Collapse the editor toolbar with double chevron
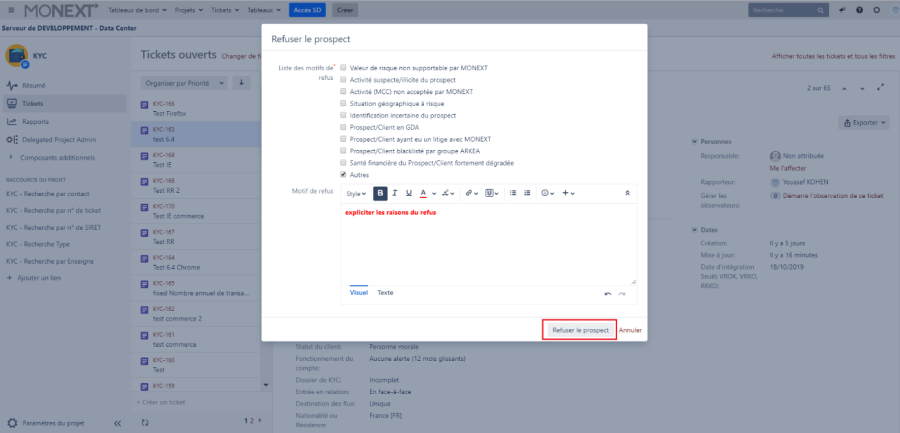900x433 pixels. [627, 193]
